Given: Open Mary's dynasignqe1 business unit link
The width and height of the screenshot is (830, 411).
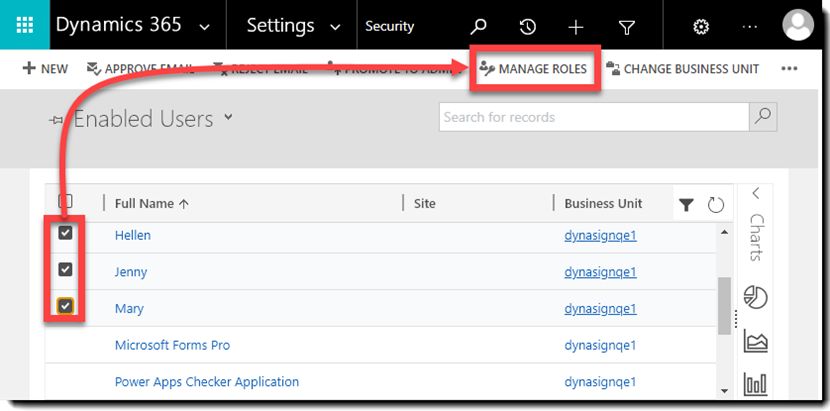Looking at the screenshot, I should [600, 308].
